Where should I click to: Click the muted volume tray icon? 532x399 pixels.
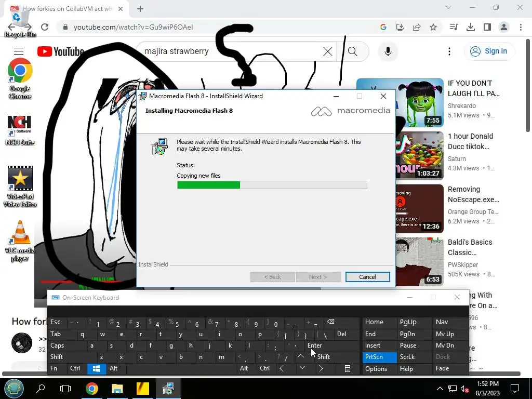pos(464,389)
